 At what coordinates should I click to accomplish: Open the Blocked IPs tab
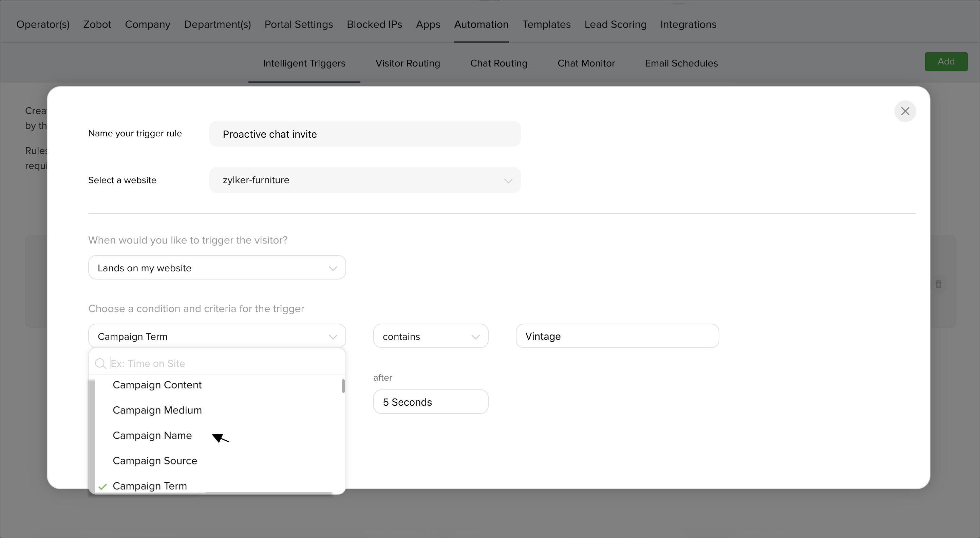pos(374,24)
